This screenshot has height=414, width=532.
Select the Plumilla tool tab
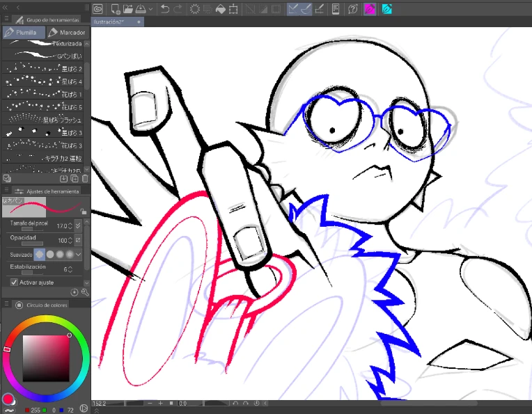(x=24, y=33)
